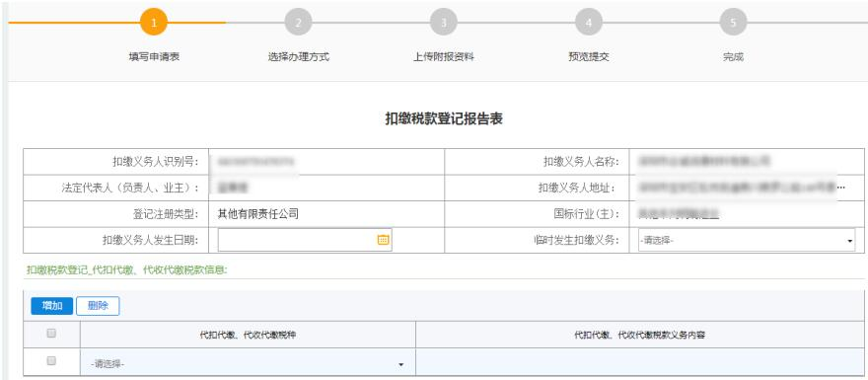Click the 删除 button
The image size is (868, 380).
98,306
